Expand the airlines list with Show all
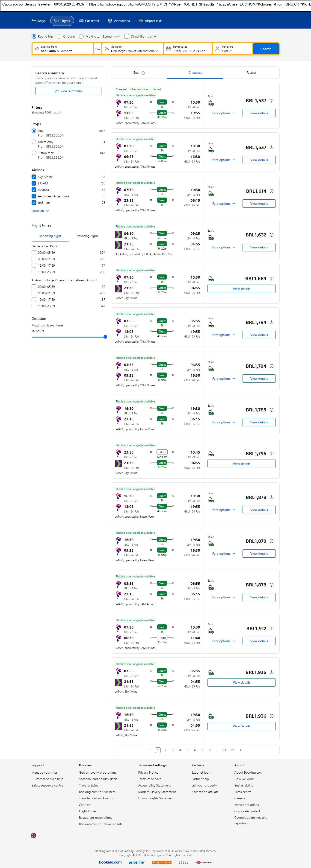 (x=40, y=211)
